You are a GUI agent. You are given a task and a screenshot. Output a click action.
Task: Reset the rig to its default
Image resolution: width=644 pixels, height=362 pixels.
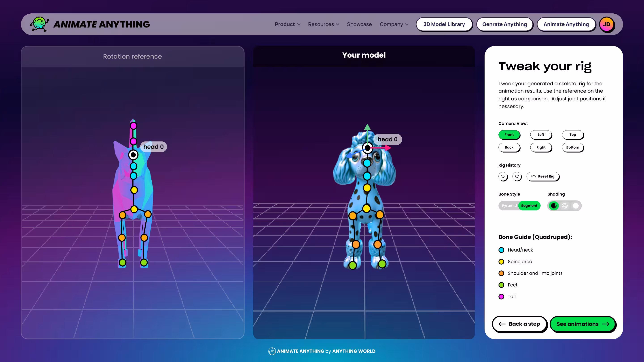543,176
